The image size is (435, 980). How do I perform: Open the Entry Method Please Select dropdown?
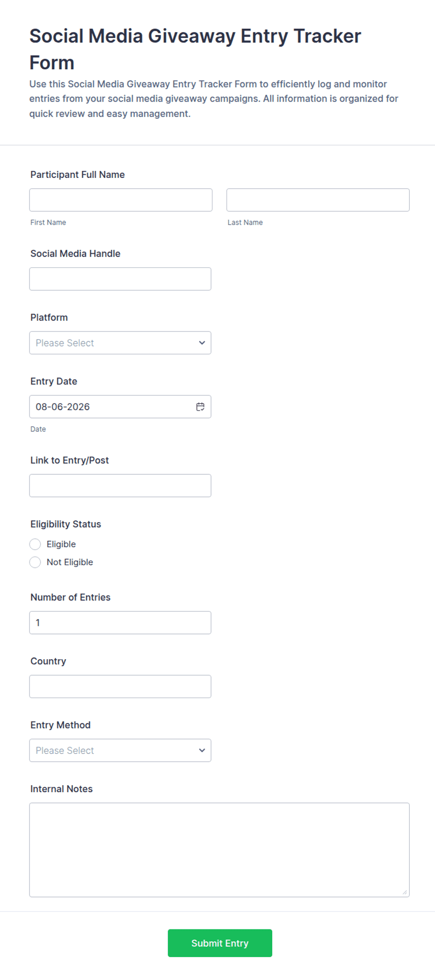point(120,750)
